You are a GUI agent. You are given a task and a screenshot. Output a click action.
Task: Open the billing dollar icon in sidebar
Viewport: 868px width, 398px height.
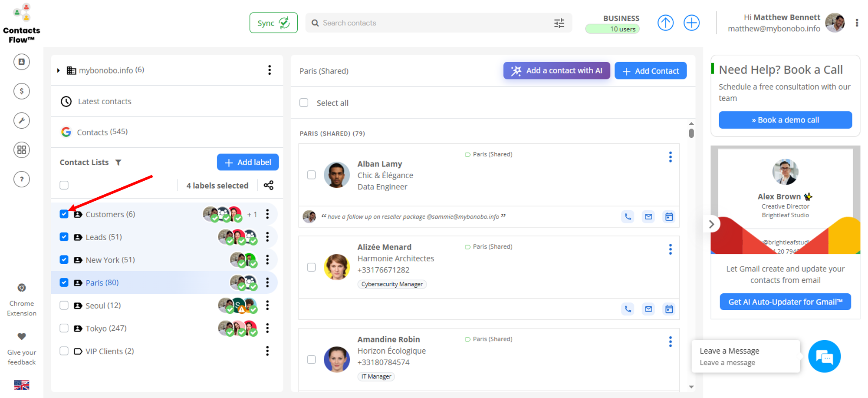tap(22, 91)
